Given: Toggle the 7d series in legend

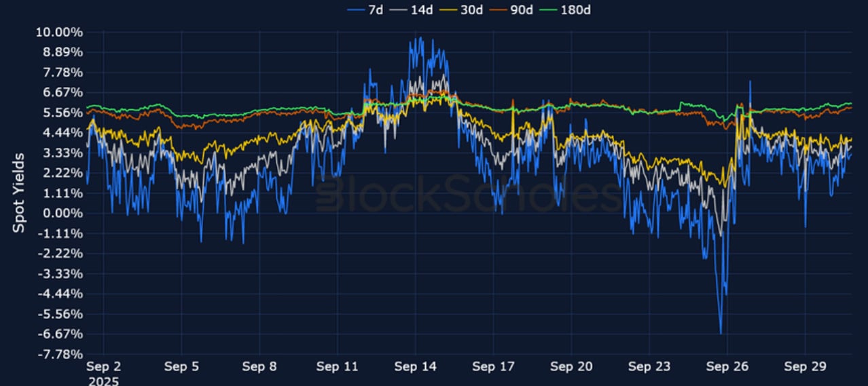Looking at the screenshot, I should pos(366,9).
